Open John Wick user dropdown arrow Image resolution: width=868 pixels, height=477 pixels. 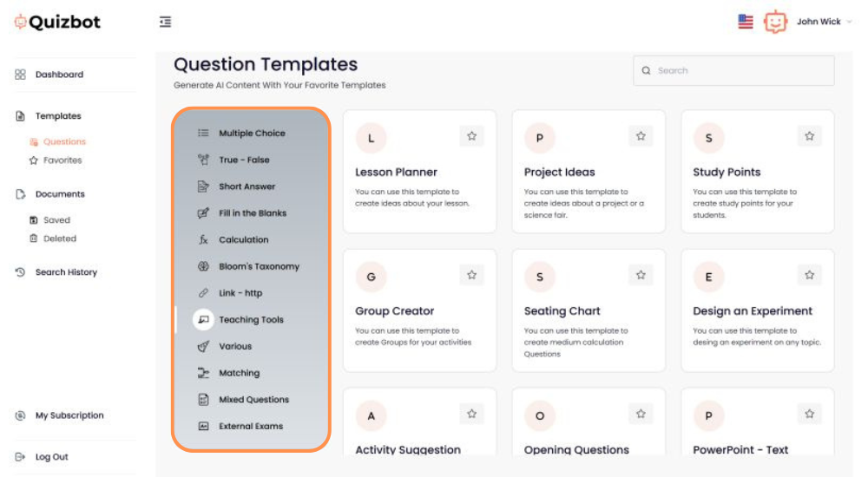(849, 23)
